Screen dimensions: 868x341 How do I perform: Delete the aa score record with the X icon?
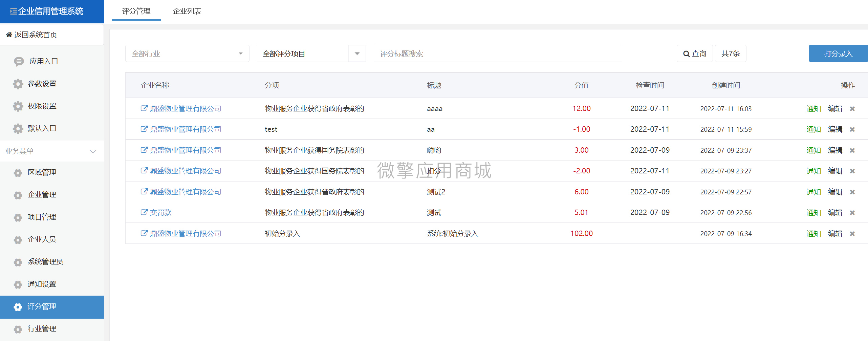click(852, 129)
